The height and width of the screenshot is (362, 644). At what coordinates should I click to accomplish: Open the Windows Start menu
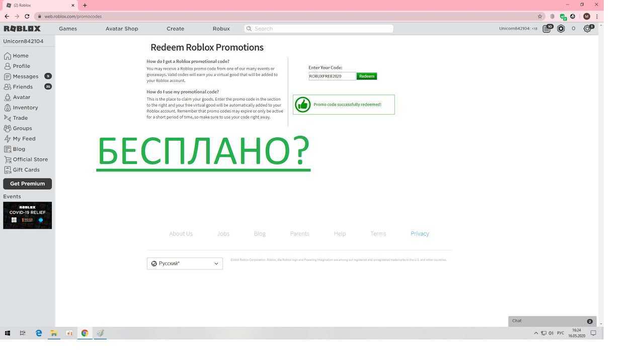pos(7,333)
